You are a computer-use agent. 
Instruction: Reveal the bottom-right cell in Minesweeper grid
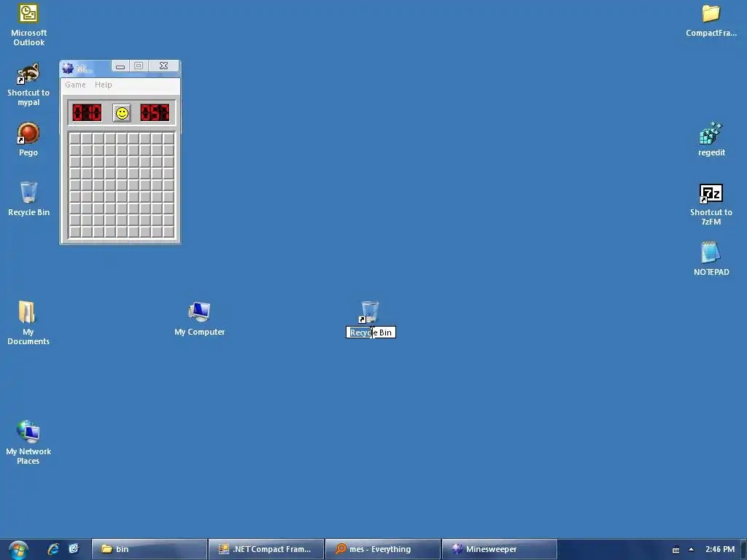pos(169,232)
